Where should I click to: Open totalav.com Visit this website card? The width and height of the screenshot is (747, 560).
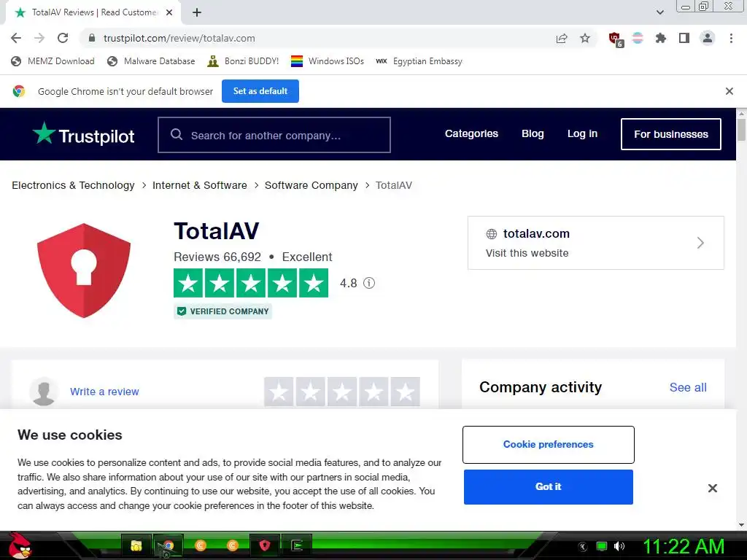pos(595,243)
